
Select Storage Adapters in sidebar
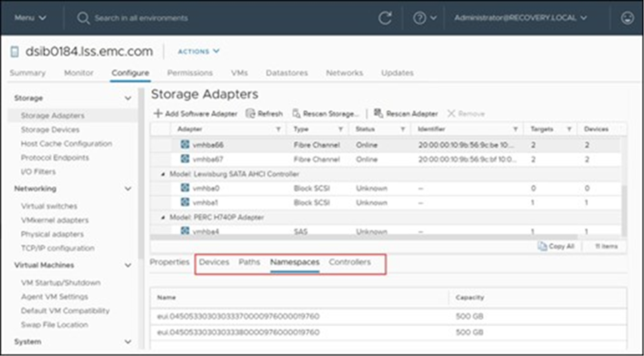pos(53,116)
